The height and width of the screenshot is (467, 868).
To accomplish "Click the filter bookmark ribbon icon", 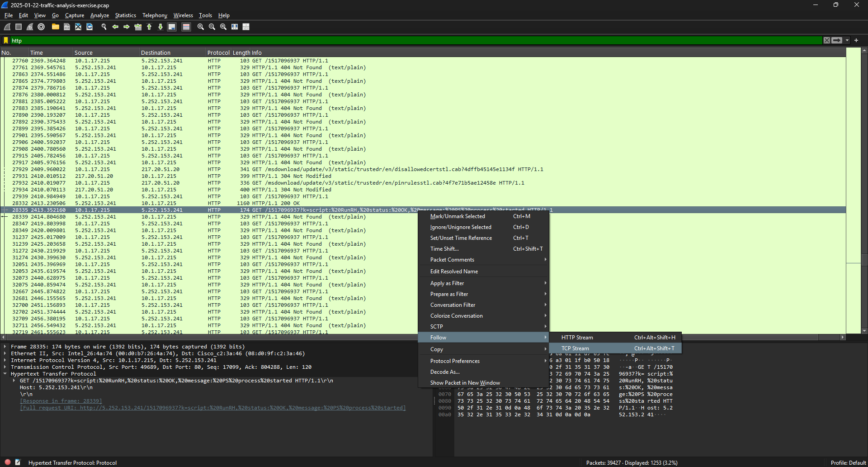I will (x=5, y=40).
